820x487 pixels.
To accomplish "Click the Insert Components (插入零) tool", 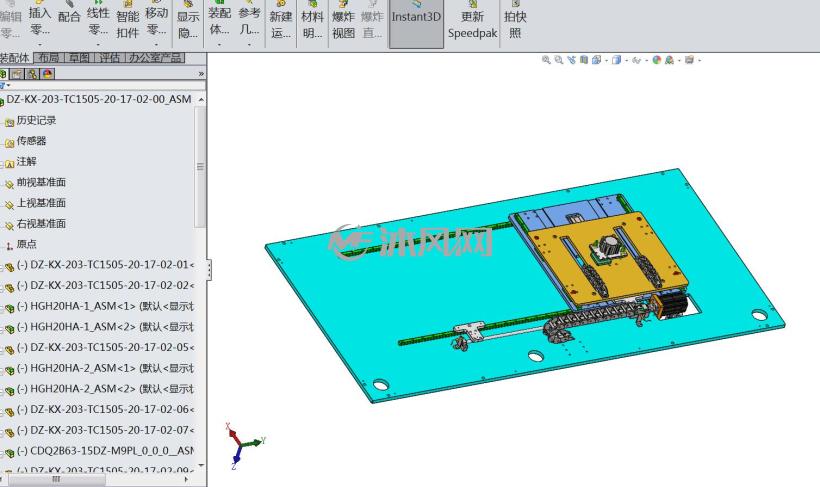I will pyautogui.click(x=40, y=20).
